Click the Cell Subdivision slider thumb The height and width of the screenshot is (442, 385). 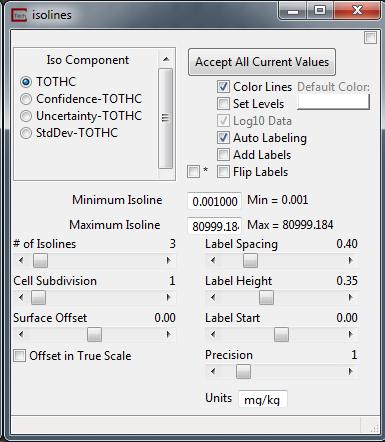[x=38, y=298]
